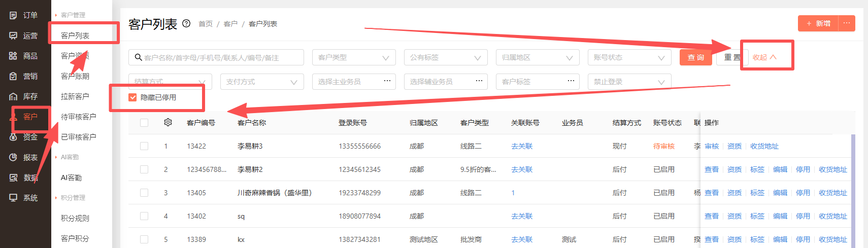This screenshot has height=248, width=868.
Task: Click 编辑 link for customer 13405
Action: [780, 193]
